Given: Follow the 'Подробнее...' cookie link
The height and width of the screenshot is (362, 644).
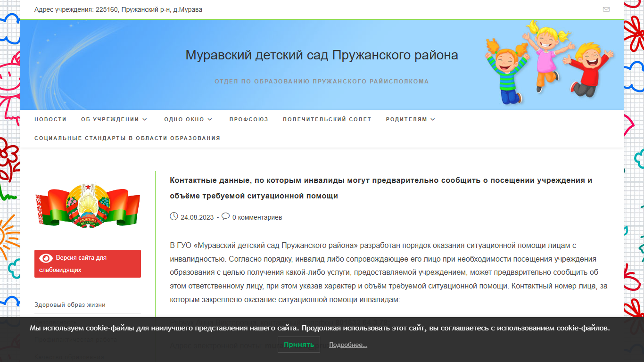Looking at the screenshot, I should click(348, 345).
